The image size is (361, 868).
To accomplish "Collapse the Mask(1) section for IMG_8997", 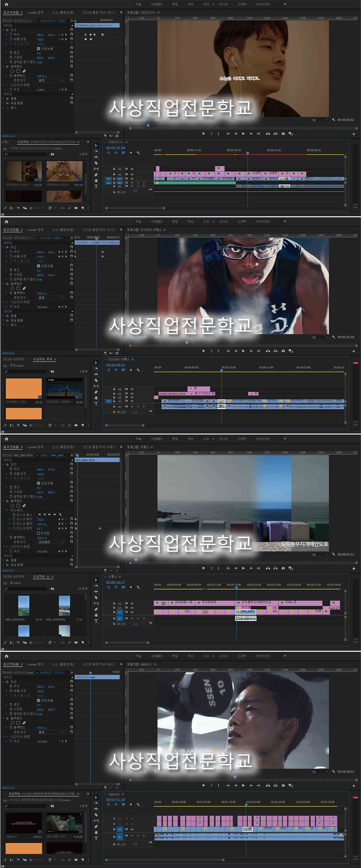I will point(7,510).
